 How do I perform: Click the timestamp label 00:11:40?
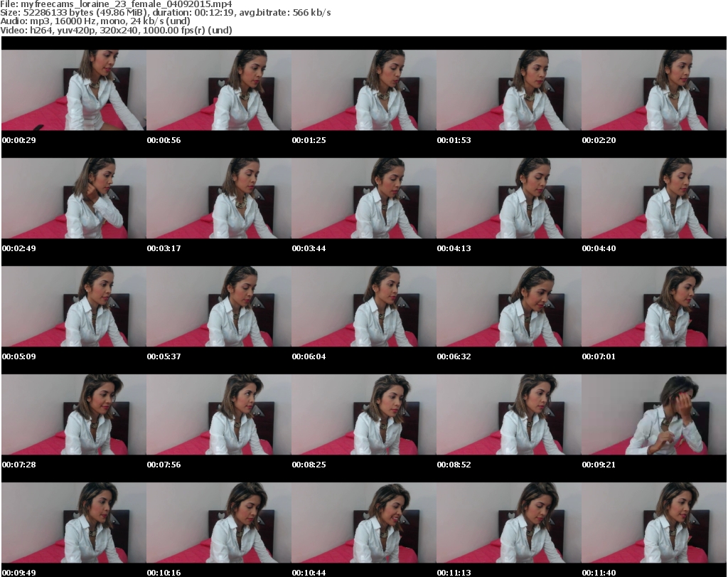599,573
